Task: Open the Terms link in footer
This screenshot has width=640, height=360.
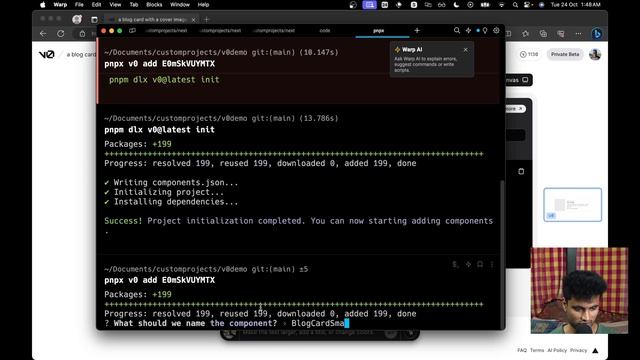Action: 537,350
